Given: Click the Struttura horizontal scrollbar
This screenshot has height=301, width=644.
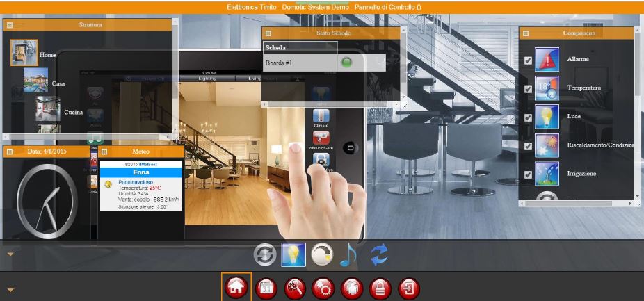Looking at the screenshot, I should (87, 137).
